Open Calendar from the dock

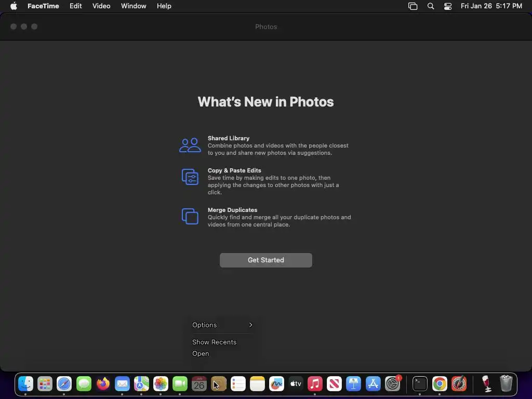pyautogui.click(x=199, y=384)
